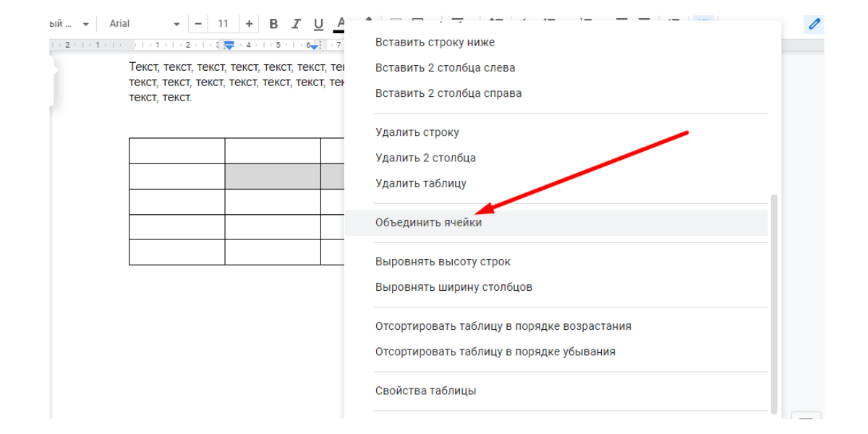The height and width of the screenshot is (434, 868).
Task: Open the Arial font dropdown
Action: click(x=144, y=24)
